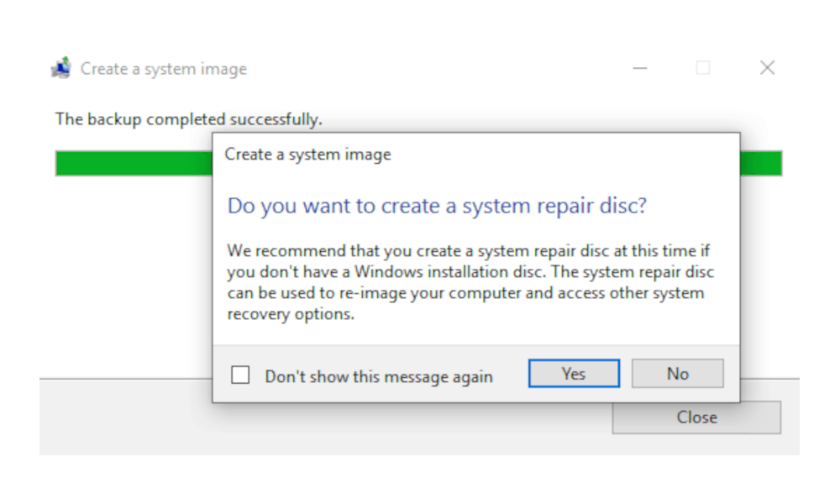Decline by clicking the No button

click(x=678, y=373)
